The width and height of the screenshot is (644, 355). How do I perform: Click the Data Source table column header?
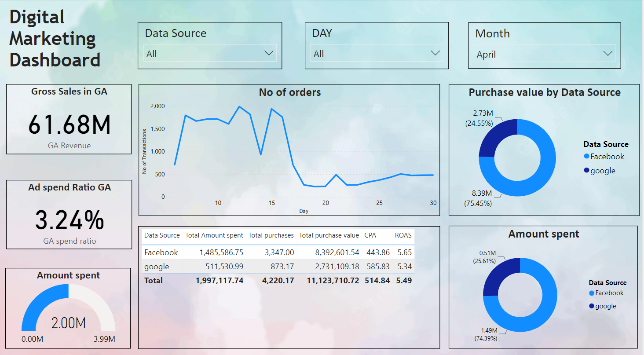(x=162, y=235)
